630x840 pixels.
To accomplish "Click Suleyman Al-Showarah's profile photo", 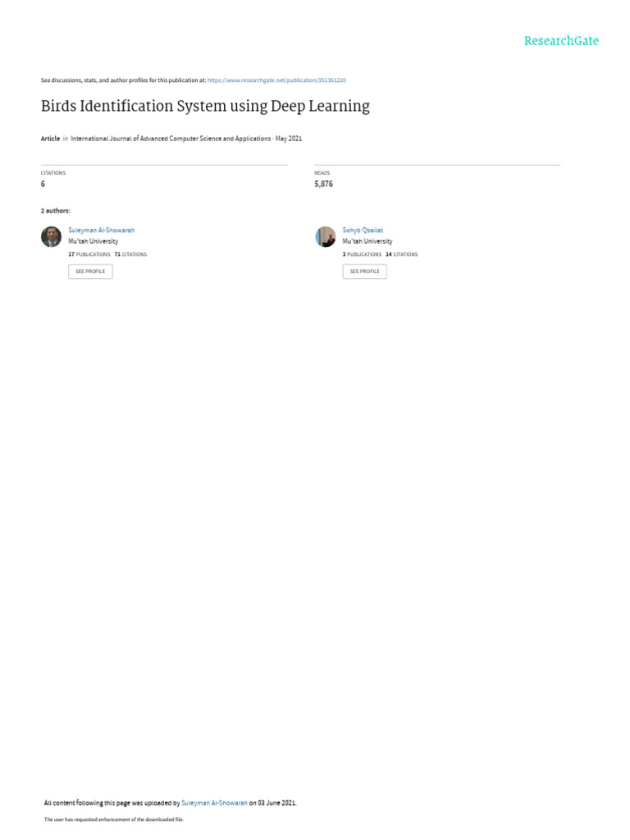I will pos(52,237).
